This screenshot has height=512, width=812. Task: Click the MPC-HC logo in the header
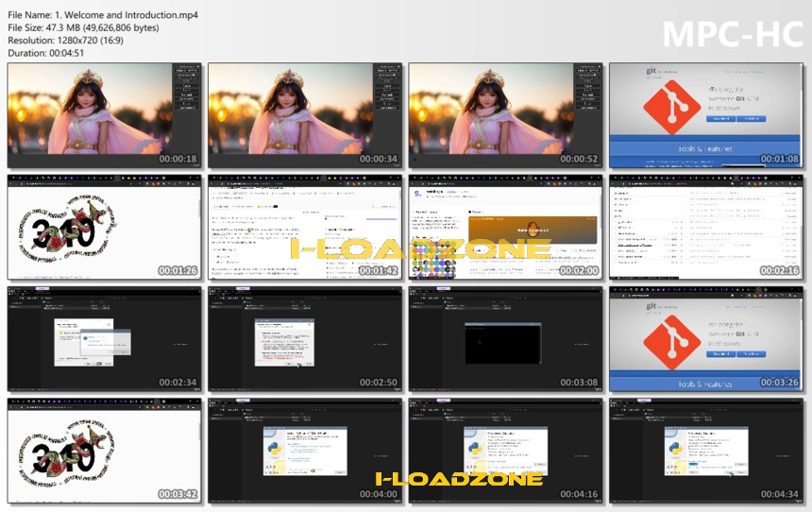point(733,34)
